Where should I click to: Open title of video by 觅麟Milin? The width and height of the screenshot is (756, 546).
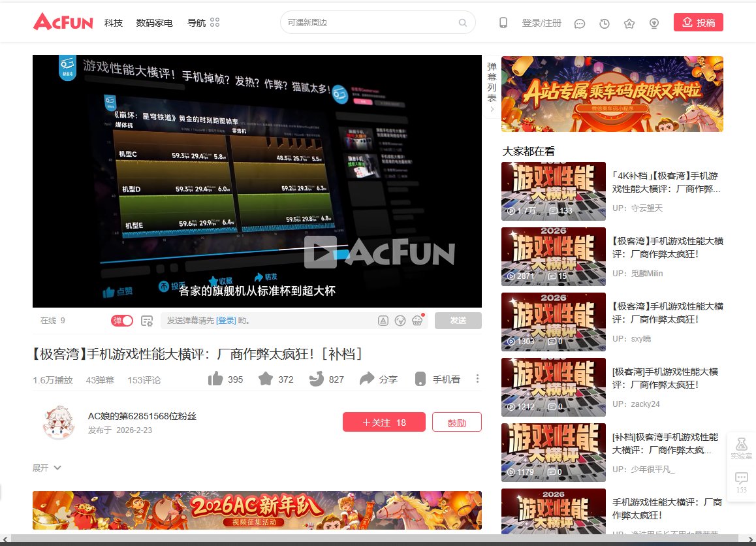tap(668, 248)
